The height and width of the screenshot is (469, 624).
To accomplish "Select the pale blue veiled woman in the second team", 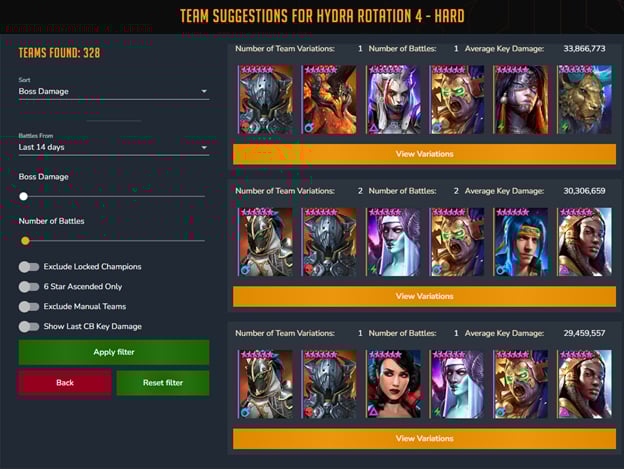I will [393, 242].
